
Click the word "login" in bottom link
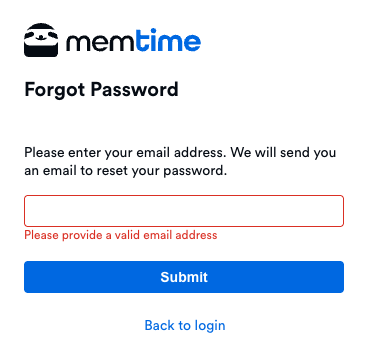[x=210, y=326]
